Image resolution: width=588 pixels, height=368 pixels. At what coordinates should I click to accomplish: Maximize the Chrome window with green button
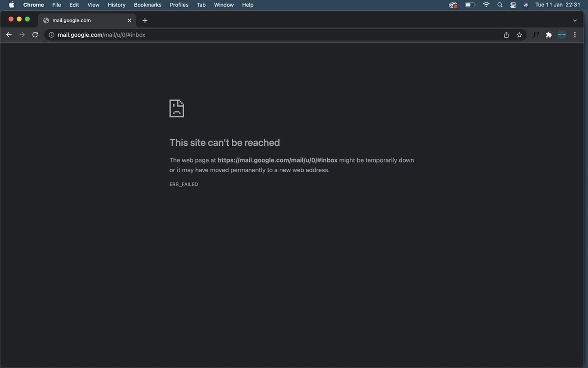27,19
